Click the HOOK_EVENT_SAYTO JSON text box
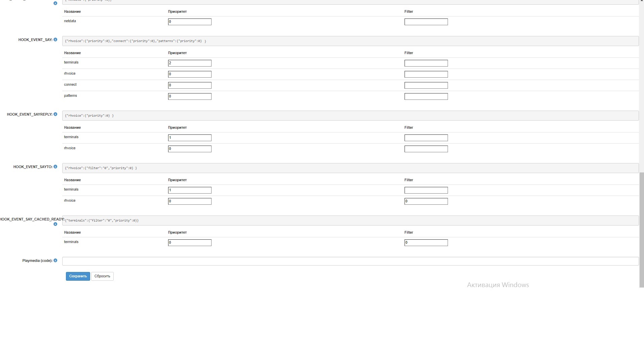Viewport: 644px width, 357px height. 350,168
